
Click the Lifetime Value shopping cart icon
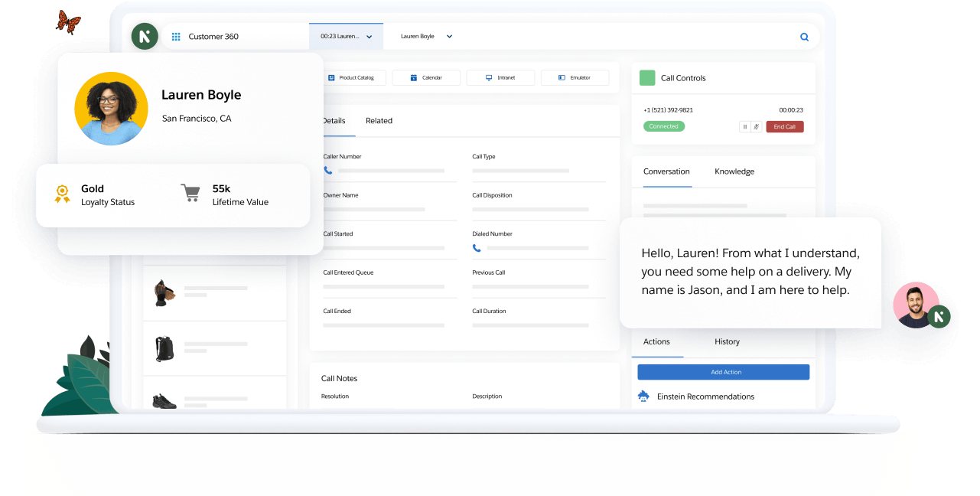click(x=190, y=193)
